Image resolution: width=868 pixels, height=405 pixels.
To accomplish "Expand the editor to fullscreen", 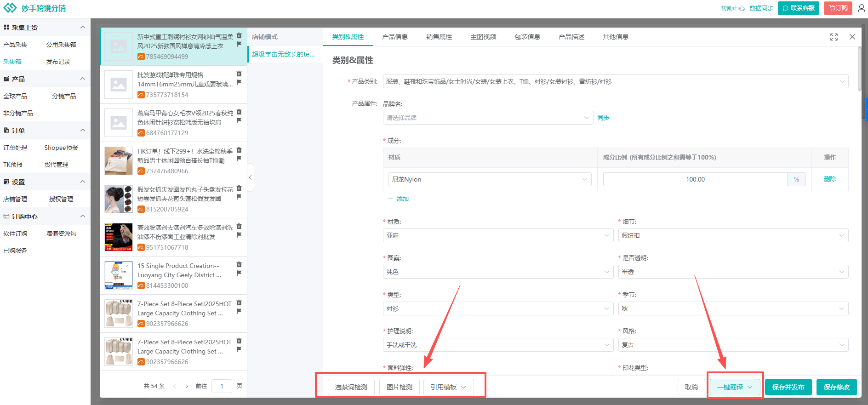I will [x=834, y=37].
